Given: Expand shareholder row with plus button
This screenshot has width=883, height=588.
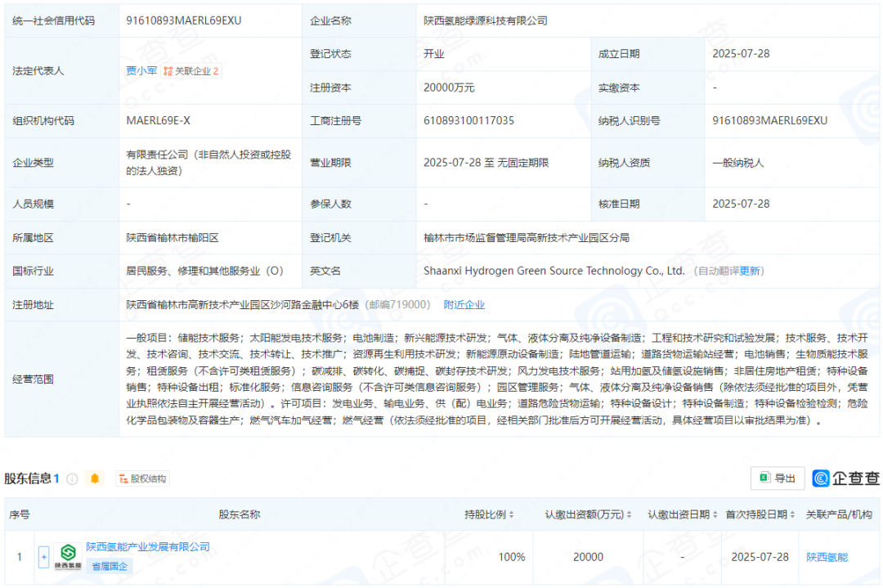Looking at the screenshot, I should pos(44,557).
